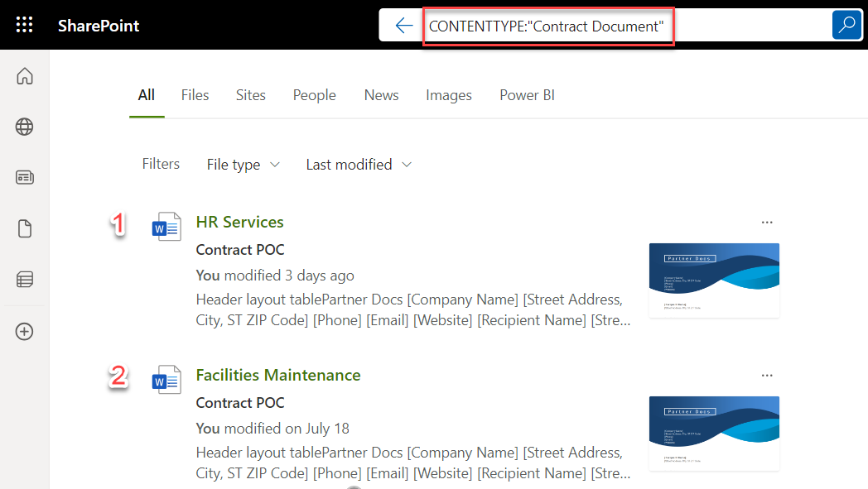Expand the File type filter dropdown

(x=243, y=165)
